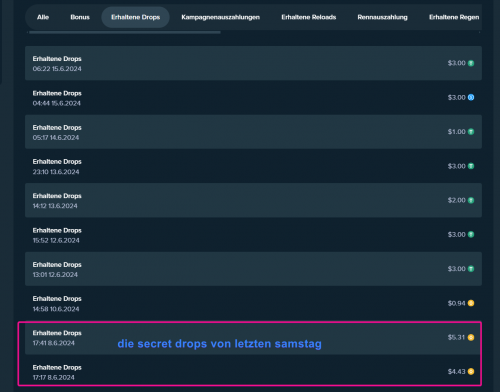This screenshot has height=392, width=500.
Task: Click yellow coin icon in 17:17 8.6.2024 row
Action: [x=471, y=371]
